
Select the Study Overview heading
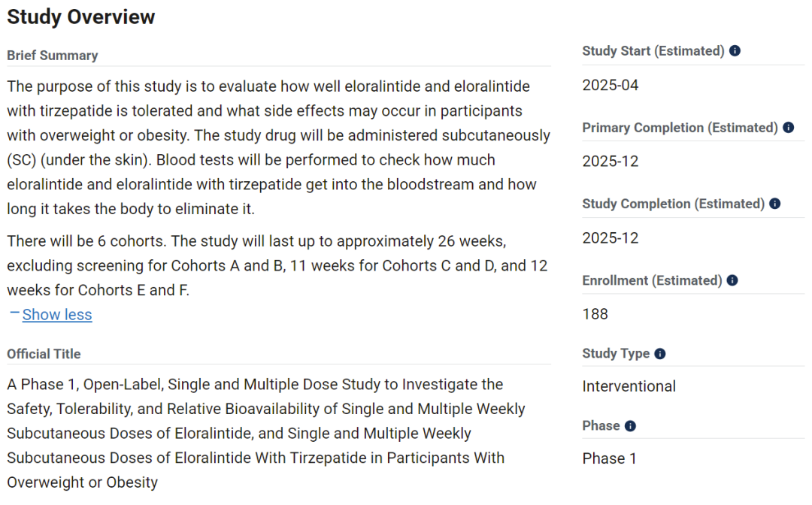tap(80, 17)
